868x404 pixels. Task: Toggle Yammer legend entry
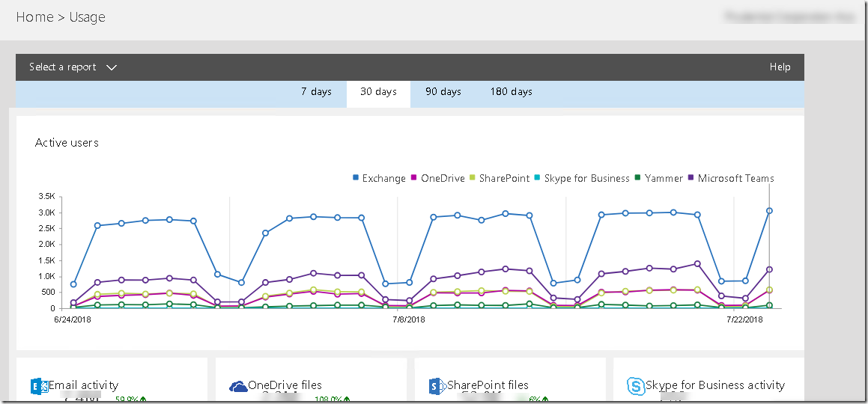659,178
